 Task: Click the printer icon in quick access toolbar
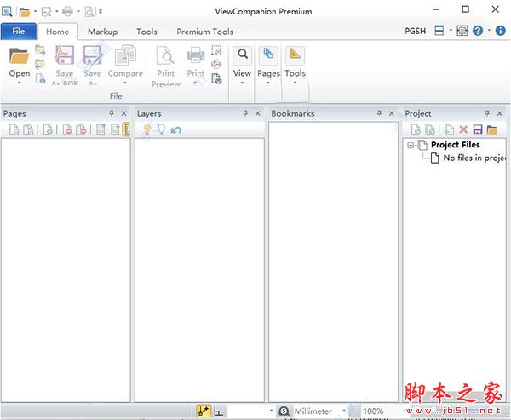pos(68,12)
